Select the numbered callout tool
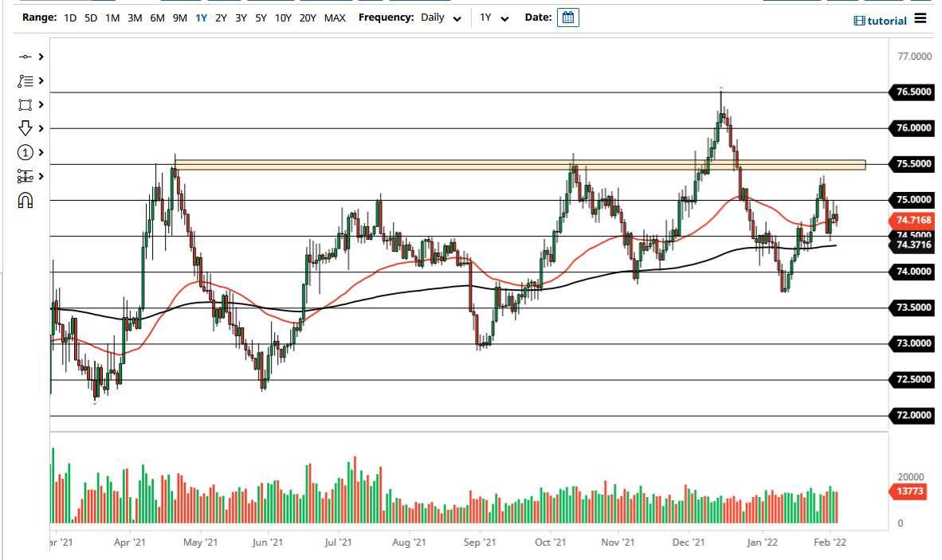 click(24, 152)
